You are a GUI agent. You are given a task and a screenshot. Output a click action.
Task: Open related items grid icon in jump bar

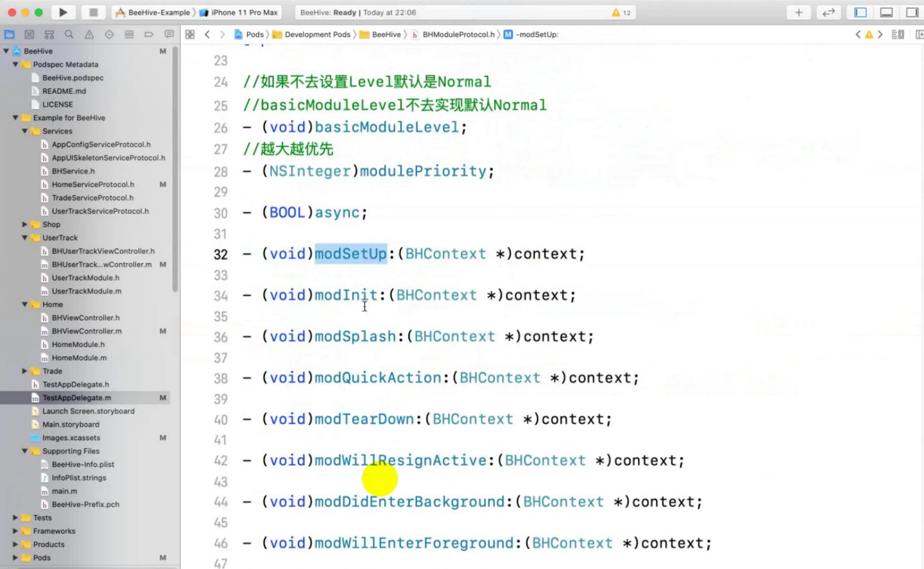[x=190, y=34]
